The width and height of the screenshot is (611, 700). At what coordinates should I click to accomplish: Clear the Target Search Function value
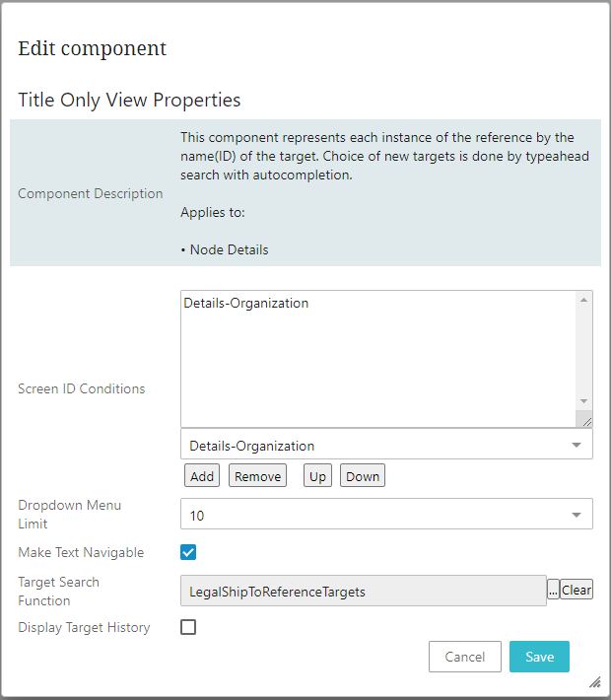coord(577,591)
